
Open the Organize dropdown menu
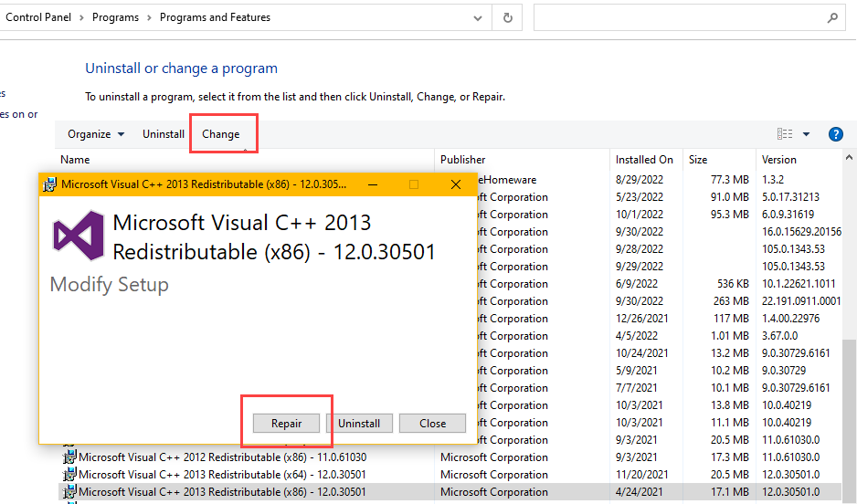(96, 134)
